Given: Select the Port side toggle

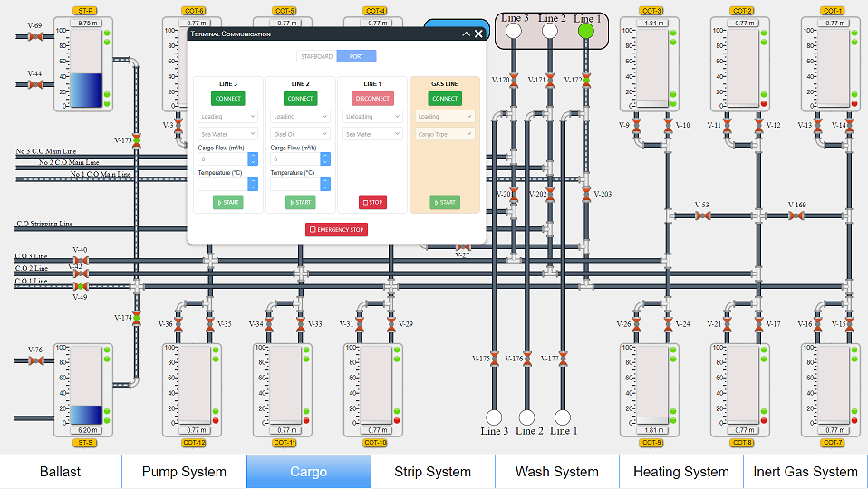Looking at the screenshot, I should click(x=356, y=56).
